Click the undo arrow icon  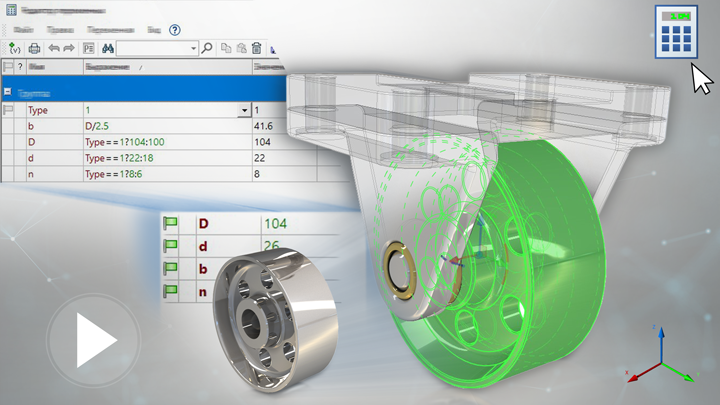[x=53, y=48]
